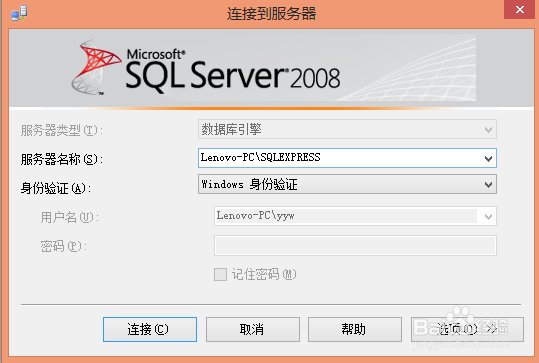Click the SQL Server 2008 logo banner
Image resolution: width=539 pixels, height=363 pixels.
click(x=272, y=68)
